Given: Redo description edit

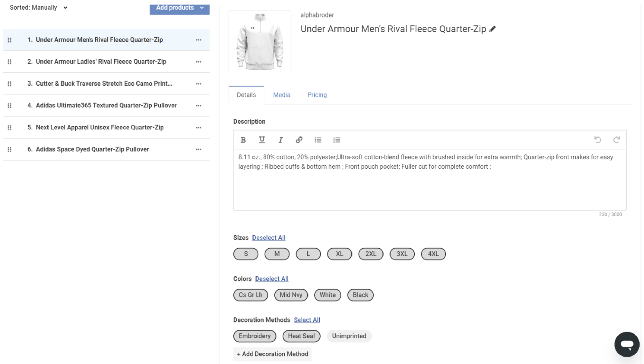Looking at the screenshot, I should [x=616, y=140].
